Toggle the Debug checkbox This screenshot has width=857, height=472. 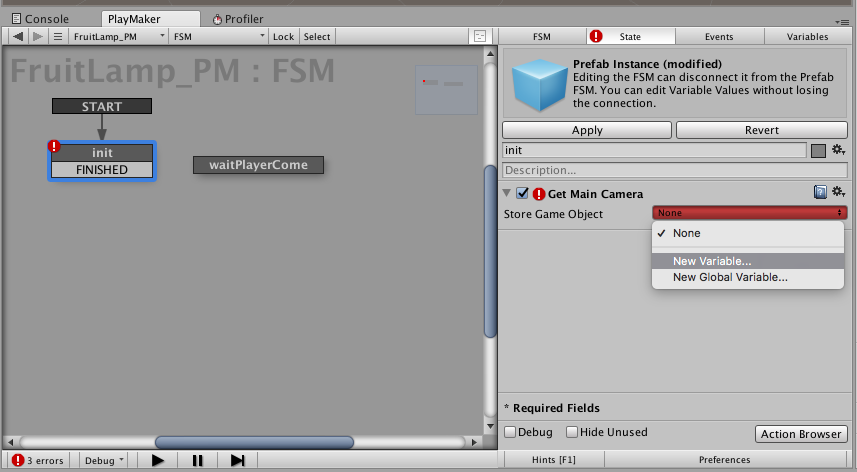pyautogui.click(x=510, y=432)
